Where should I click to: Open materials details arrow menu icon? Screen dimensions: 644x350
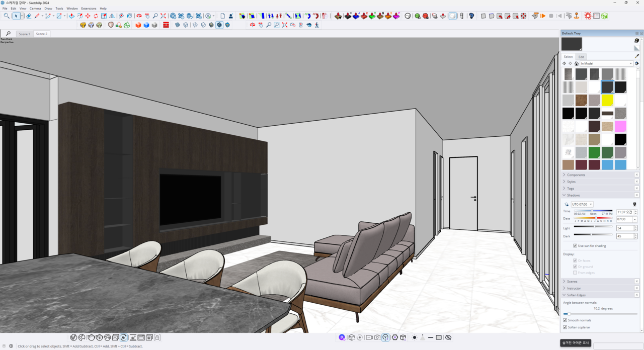(x=637, y=63)
